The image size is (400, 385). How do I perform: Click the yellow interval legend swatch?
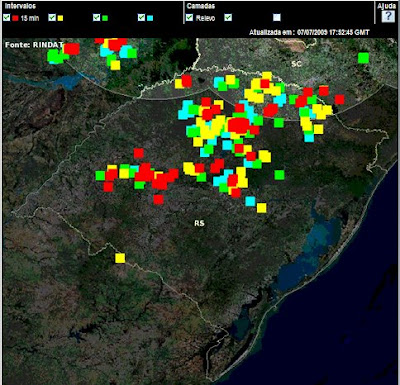click(x=60, y=18)
